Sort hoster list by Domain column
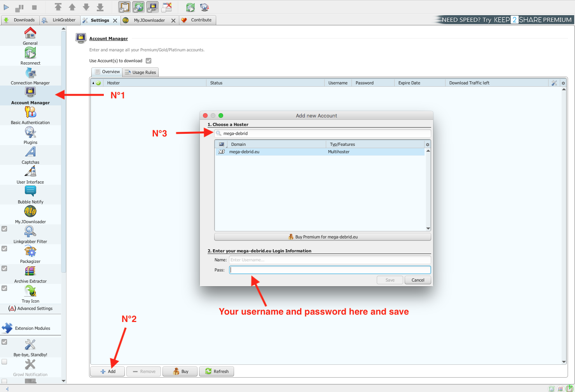 [x=276, y=144]
